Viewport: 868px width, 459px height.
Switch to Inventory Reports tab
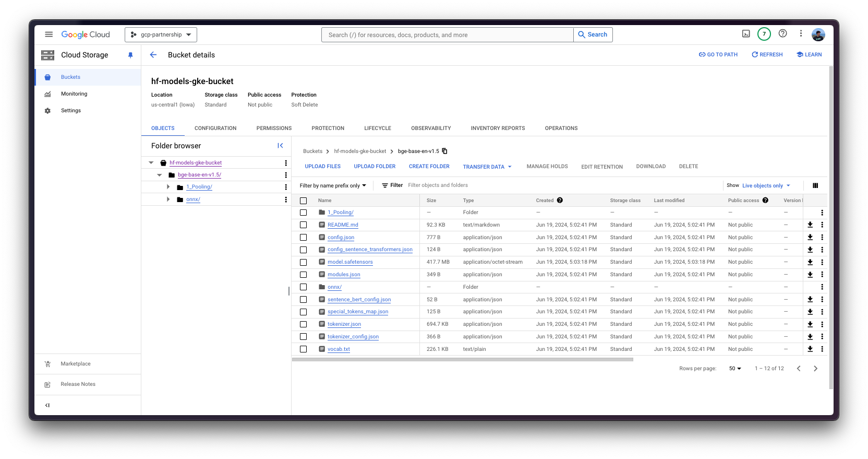(x=498, y=128)
